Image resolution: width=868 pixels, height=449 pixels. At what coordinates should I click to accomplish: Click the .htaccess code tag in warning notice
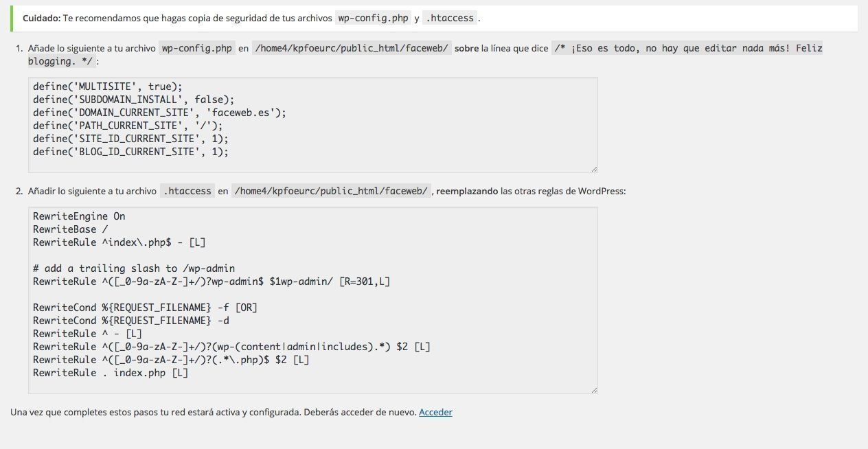(x=450, y=18)
